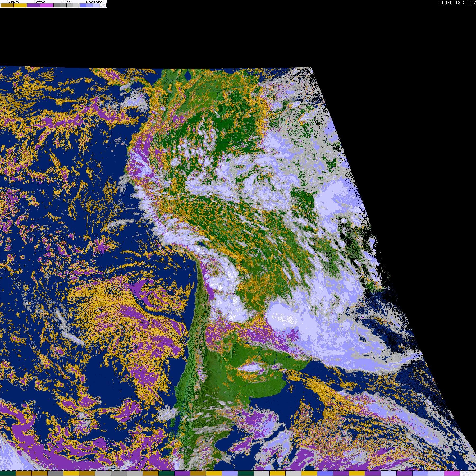Click the dark purple Estratos legend swatch

pyautogui.click(x=34, y=5)
